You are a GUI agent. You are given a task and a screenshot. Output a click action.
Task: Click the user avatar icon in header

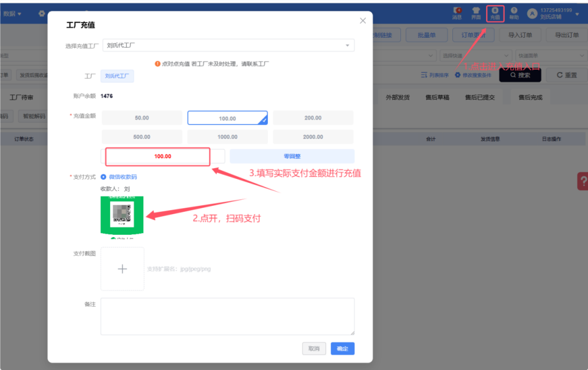[x=532, y=14]
